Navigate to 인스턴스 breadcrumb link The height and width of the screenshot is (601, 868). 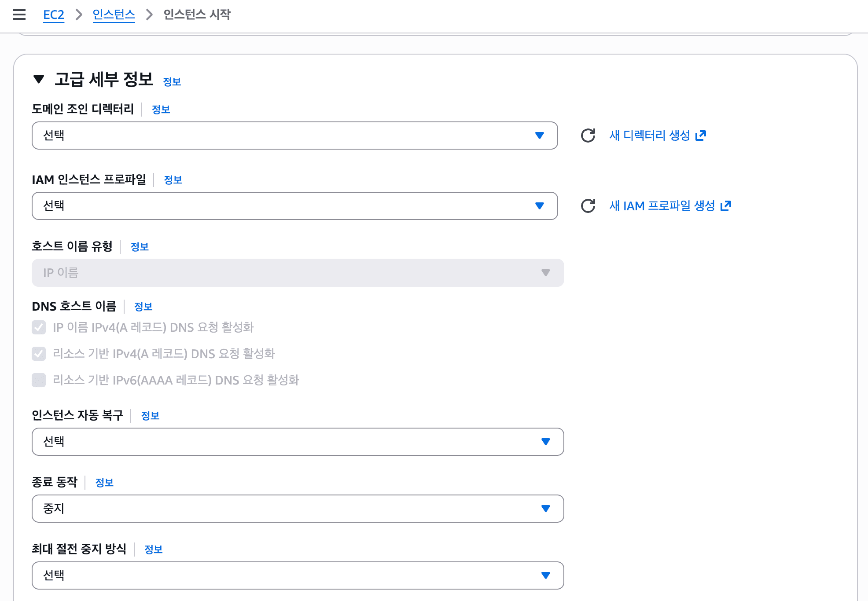pos(114,15)
